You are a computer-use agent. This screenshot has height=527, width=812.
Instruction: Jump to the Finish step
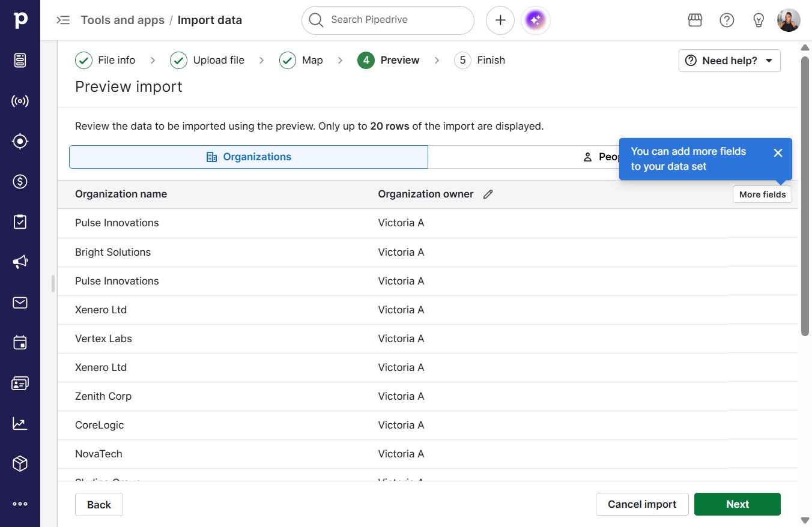[480, 60]
